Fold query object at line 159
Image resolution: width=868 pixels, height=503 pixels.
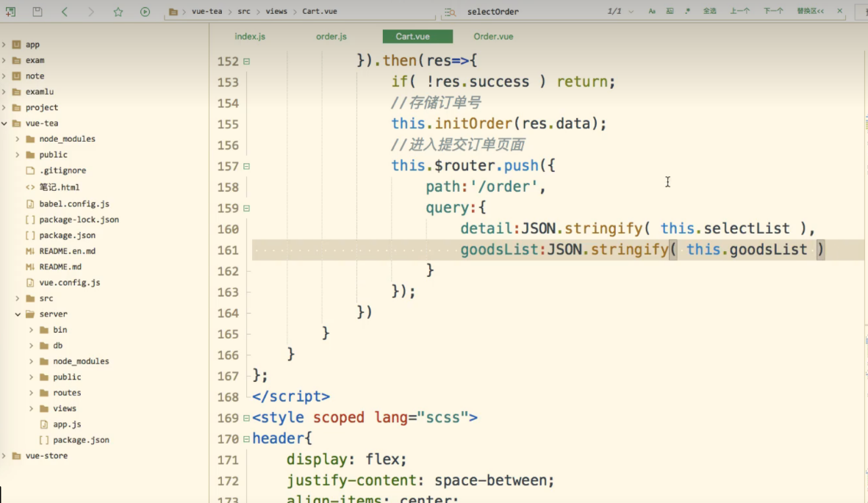coord(246,209)
